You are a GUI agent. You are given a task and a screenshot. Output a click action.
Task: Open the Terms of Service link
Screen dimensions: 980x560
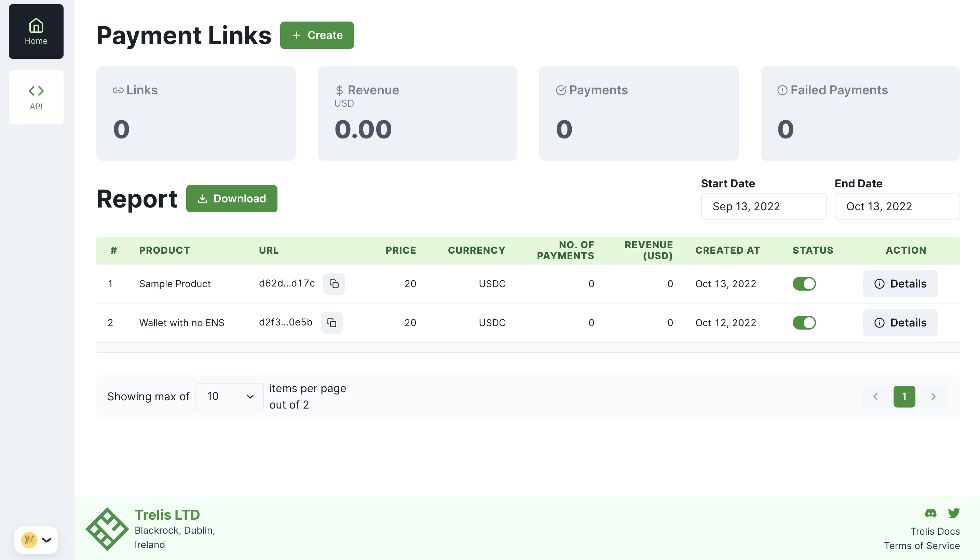(921, 546)
